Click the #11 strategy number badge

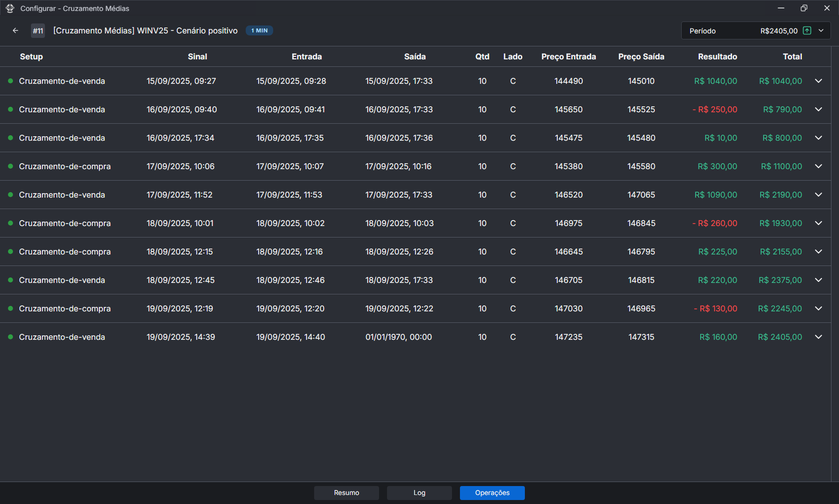tap(38, 30)
